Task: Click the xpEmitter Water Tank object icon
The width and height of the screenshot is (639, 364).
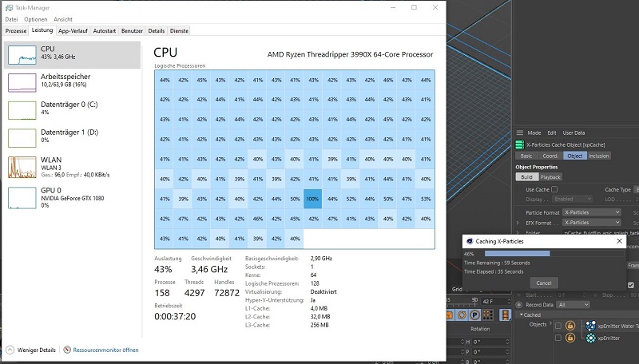Action: [590, 325]
